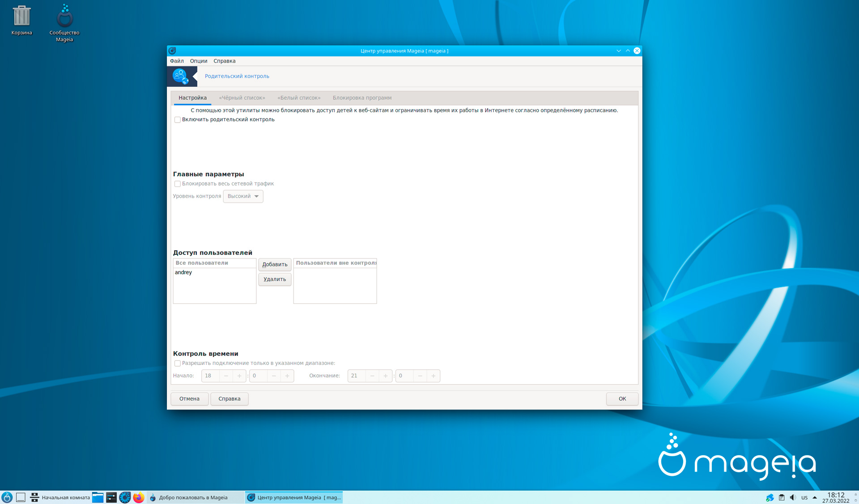Expand hidden system tray icons arrow
This screenshot has width=859, height=504.
pos(815,497)
